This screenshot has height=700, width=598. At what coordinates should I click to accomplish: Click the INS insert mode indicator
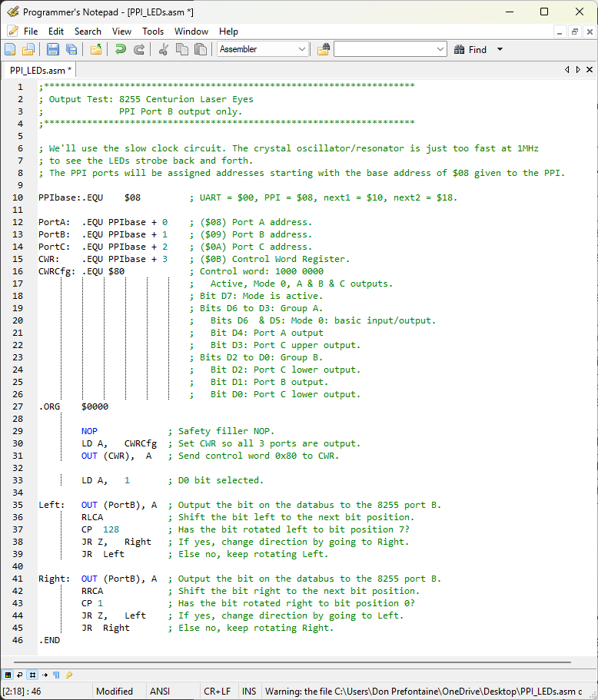249,692
